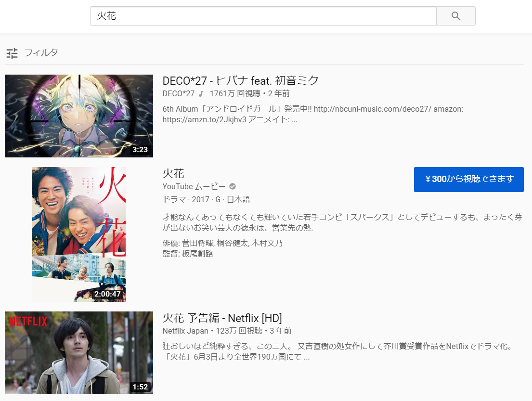532x401 pixels.
Task: Click the 3:23 duration badge
Action: [140, 150]
